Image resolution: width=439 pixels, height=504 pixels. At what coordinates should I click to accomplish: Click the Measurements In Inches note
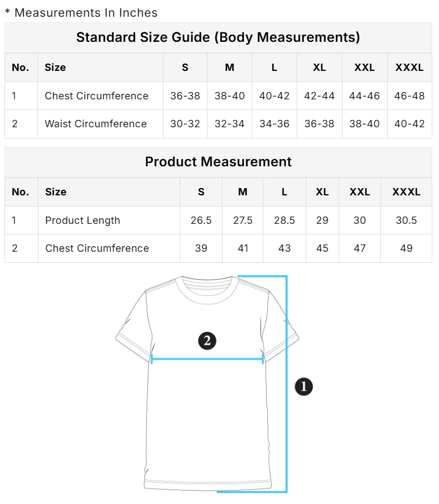click(81, 13)
